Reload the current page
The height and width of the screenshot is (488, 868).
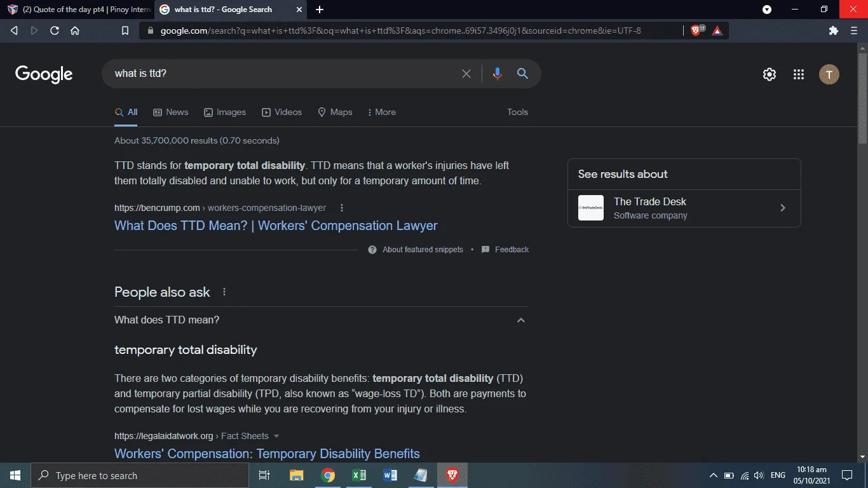tap(55, 30)
